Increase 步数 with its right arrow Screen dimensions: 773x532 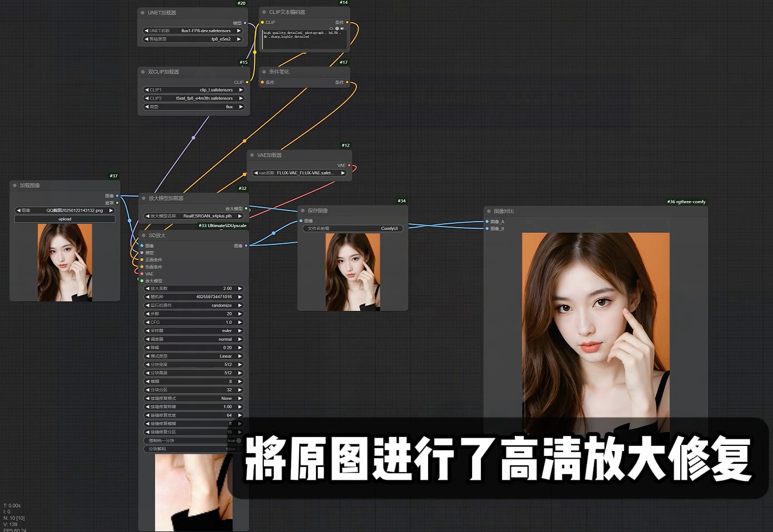pos(240,314)
